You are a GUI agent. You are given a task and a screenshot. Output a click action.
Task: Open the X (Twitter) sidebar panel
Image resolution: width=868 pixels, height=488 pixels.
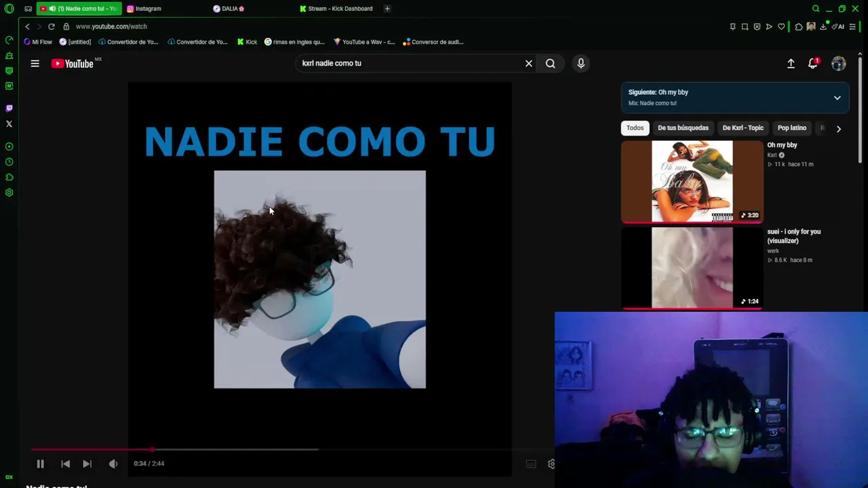point(9,124)
